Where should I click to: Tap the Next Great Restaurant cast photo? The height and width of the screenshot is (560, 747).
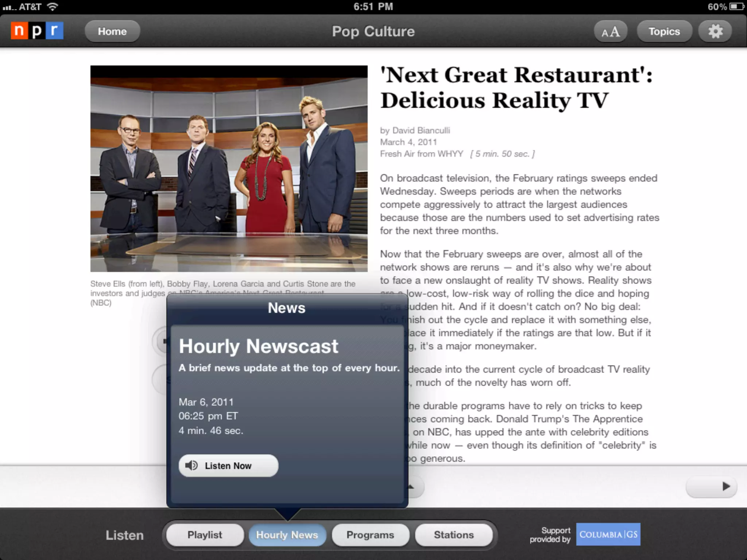click(229, 168)
